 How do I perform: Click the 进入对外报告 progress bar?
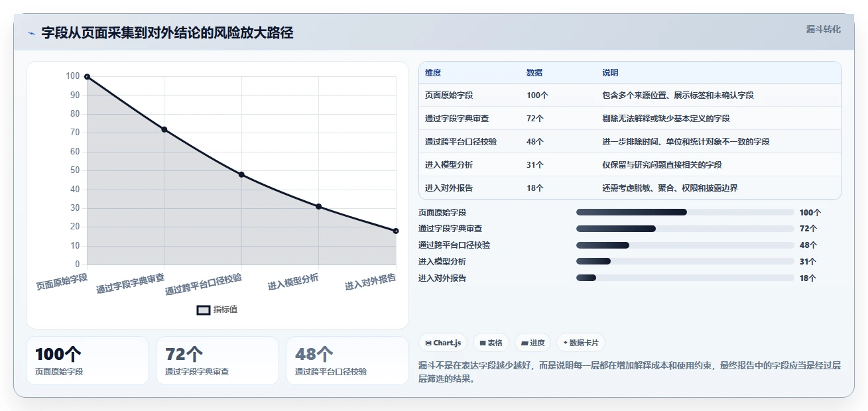click(685, 278)
